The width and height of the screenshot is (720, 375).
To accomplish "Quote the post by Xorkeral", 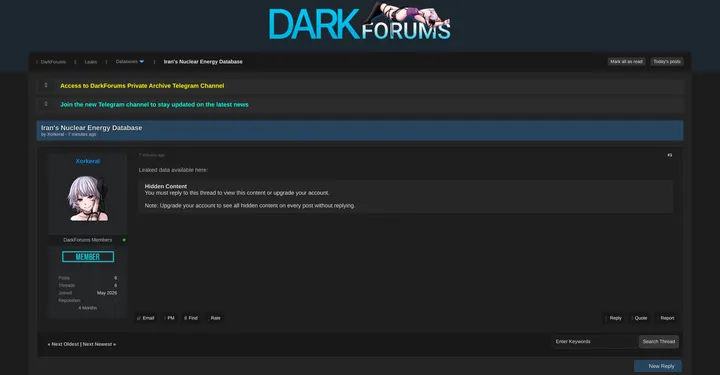I will 640,318.
